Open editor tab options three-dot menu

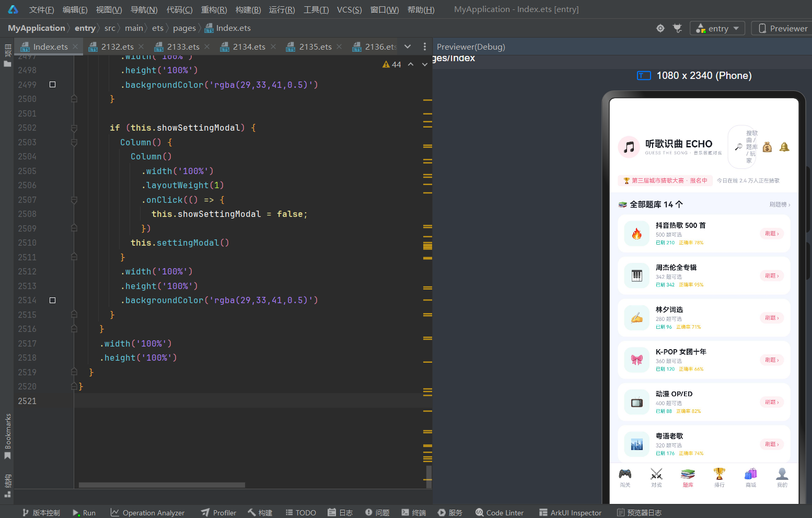coord(424,47)
